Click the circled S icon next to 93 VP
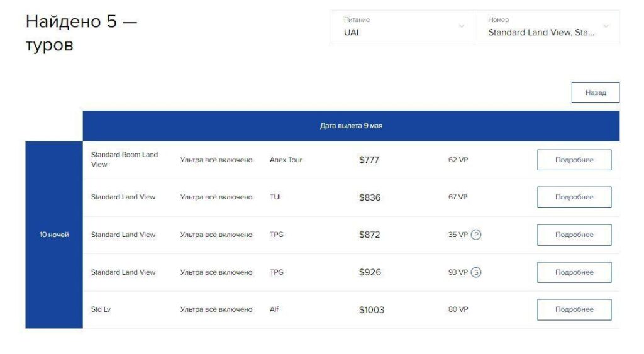 [475, 272]
